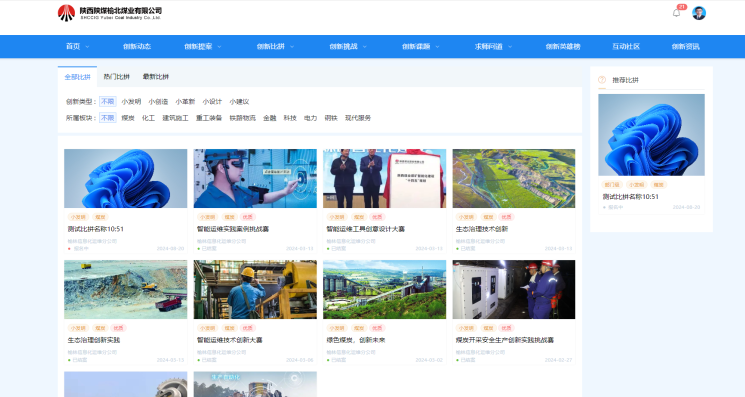Expand the 首页 dropdown arrow
Viewport: 745px width, 397px height.
pos(87,47)
